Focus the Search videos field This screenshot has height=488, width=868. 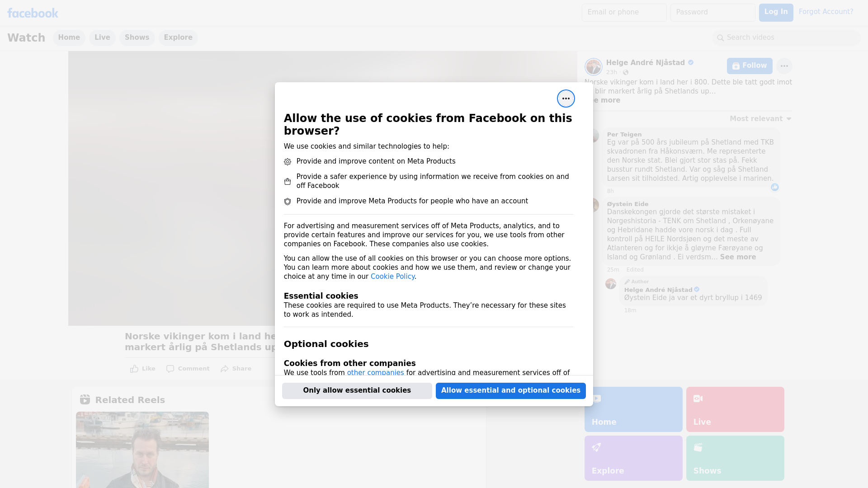786,38
